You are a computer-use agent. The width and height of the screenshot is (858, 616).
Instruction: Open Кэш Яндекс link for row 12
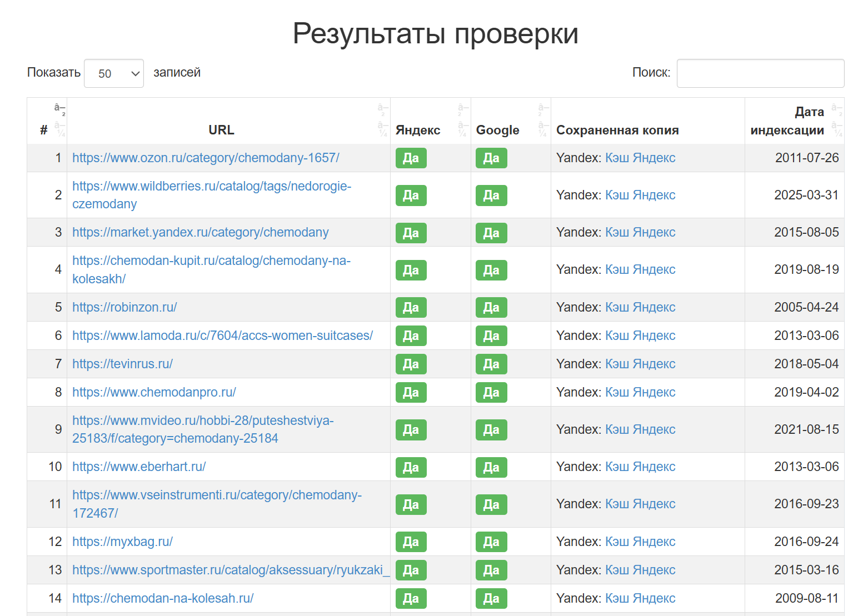coord(640,542)
